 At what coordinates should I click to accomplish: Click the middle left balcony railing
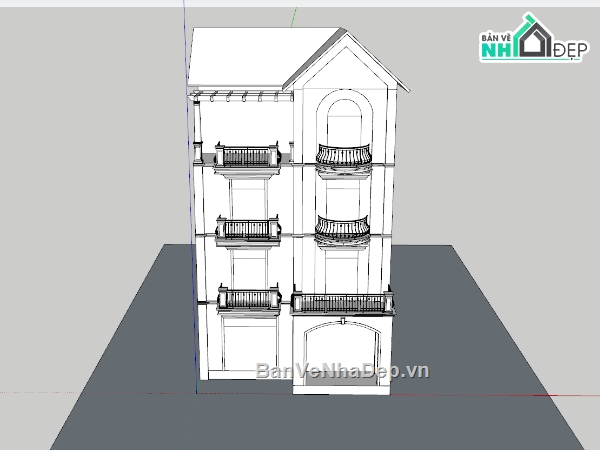coord(246,230)
